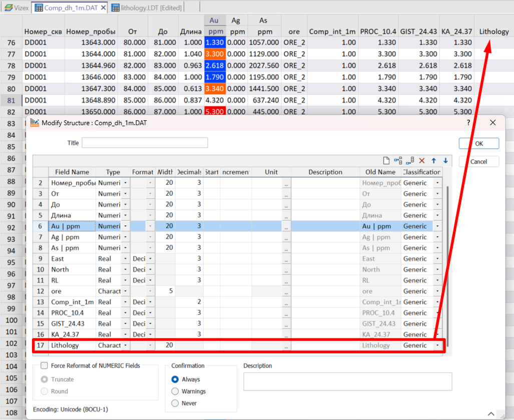Close the Comp_dh_1m.DAT tab with X
This screenshot has height=420, width=514.
click(103, 8)
